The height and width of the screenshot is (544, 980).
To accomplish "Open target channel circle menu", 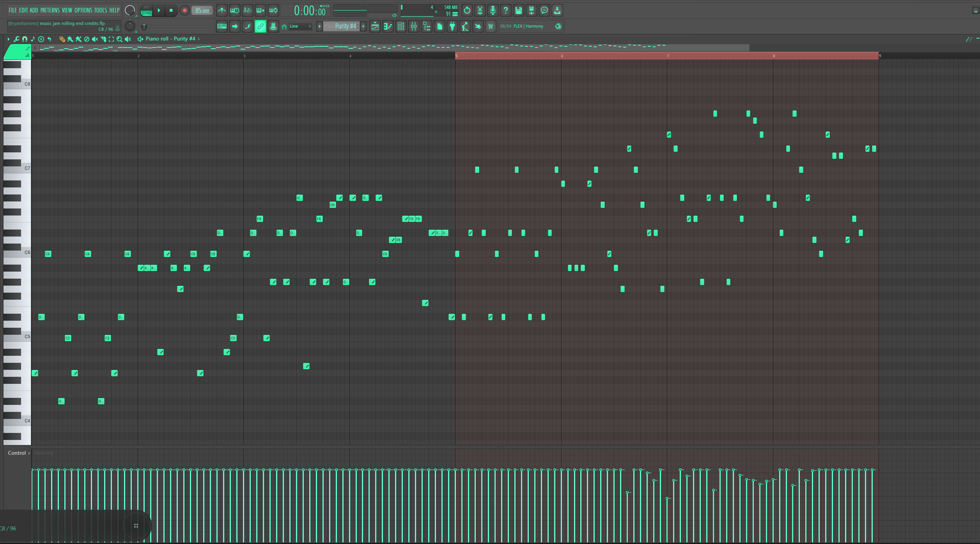I will pyautogui.click(x=41, y=39).
